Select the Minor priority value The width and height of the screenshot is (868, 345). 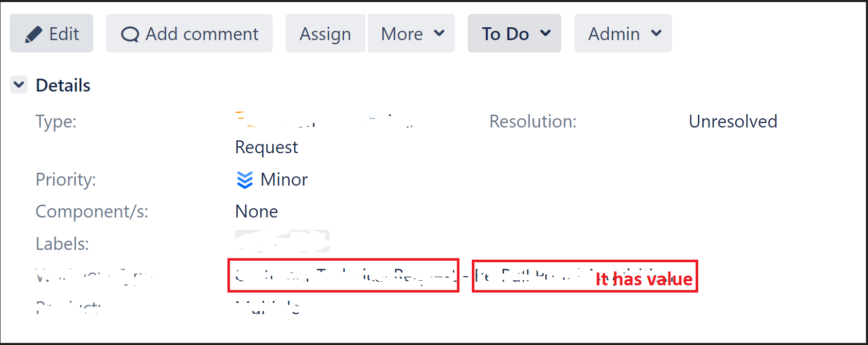284,179
